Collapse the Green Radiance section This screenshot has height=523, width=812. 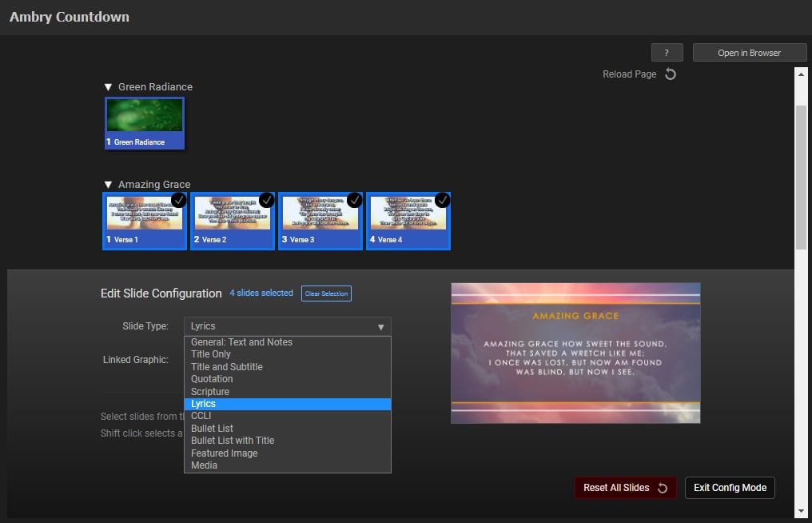pyautogui.click(x=108, y=87)
